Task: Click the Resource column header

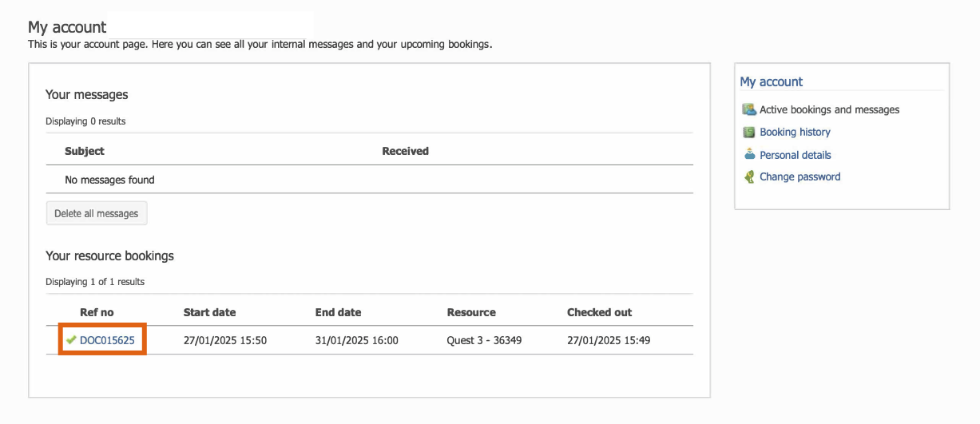Action: click(471, 312)
